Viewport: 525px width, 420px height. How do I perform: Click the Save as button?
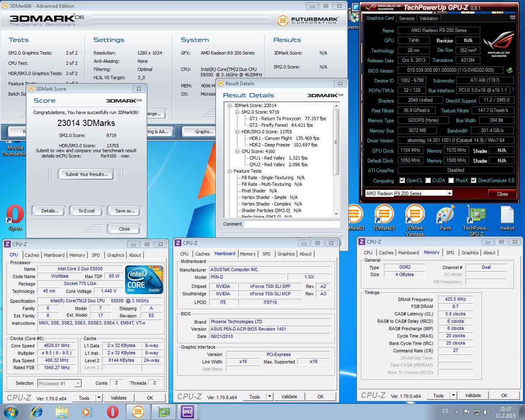point(125,211)
